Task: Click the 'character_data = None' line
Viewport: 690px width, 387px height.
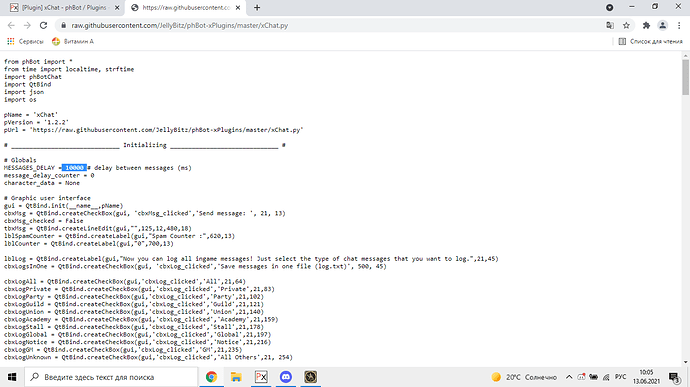Action: coord(42,183)
